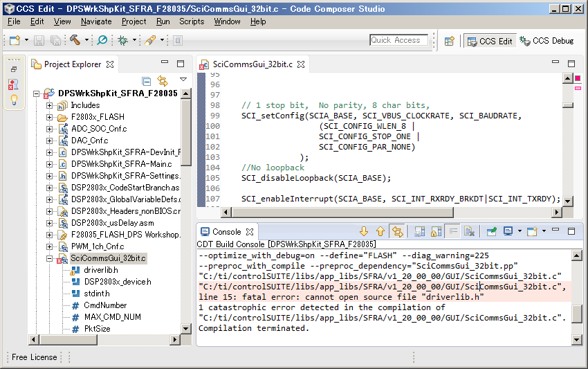The height and width of the screenshot is (369, 588).
Task: Click Project Explorer horizontal scrollbar thumb
Action: tap(68, 340)
